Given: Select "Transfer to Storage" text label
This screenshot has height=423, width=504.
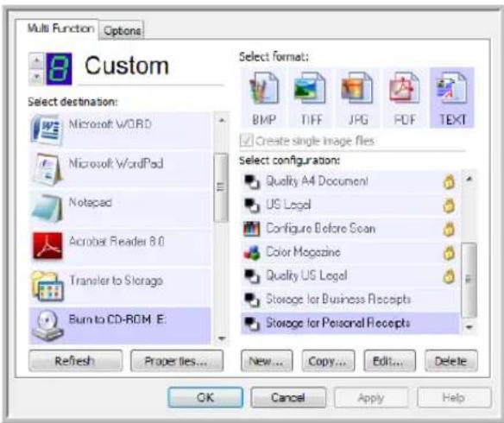Looking at the screenshot, I should pyautogui.click(x=116, y=281).
